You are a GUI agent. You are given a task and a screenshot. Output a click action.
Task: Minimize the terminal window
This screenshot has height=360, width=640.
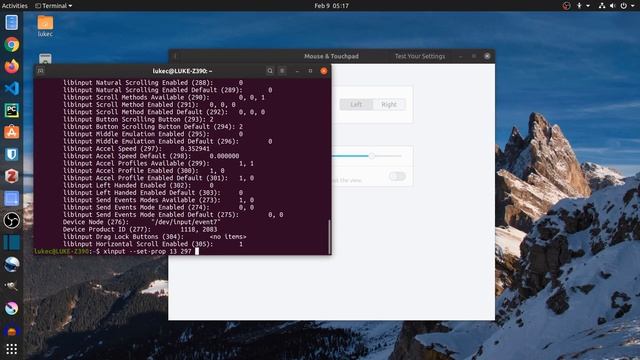pyautogui.click(x=297, y=71)
